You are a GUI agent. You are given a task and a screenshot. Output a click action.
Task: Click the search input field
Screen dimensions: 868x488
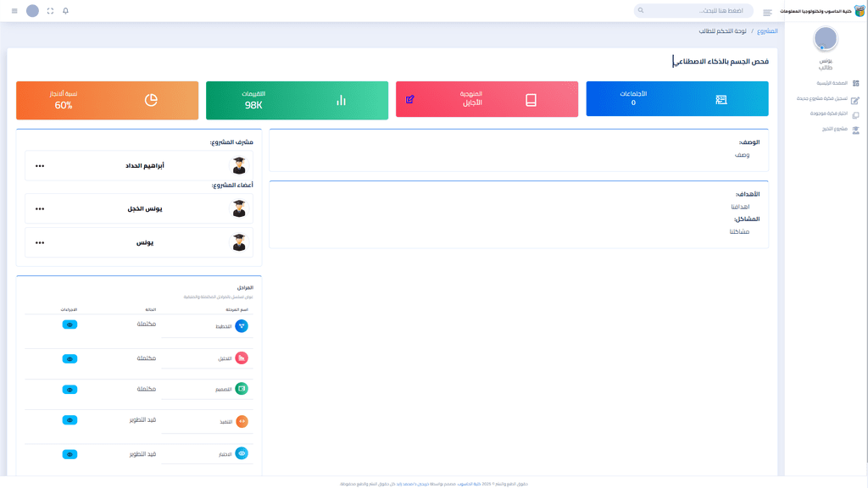coord(693,10)
